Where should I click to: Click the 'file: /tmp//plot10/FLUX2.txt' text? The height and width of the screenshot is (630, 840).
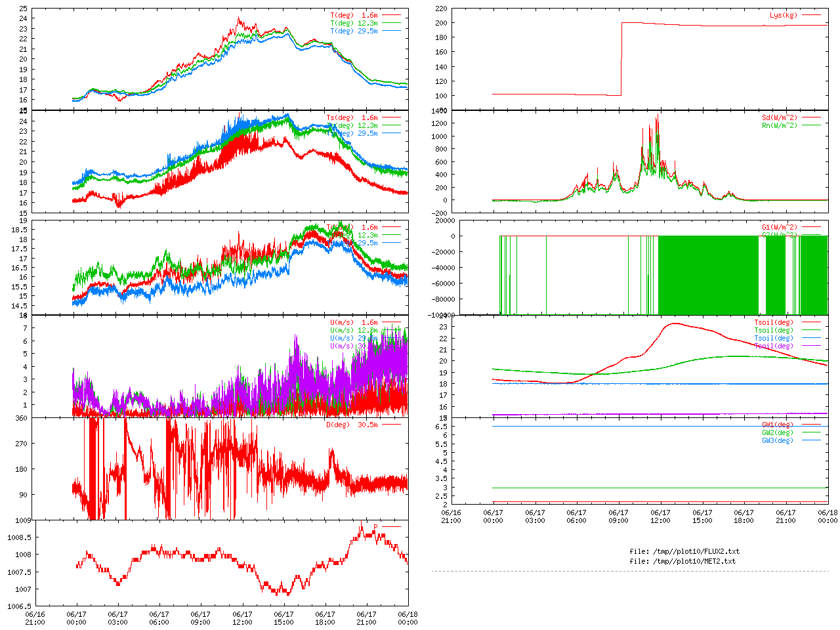(684, 551)
